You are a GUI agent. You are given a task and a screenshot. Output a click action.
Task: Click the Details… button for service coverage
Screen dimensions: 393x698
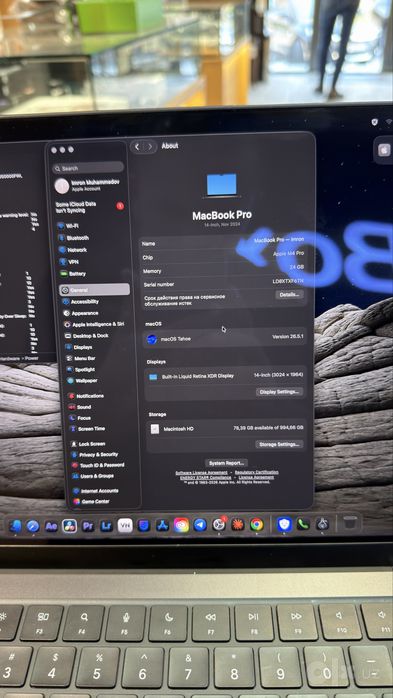tap(289, 294)
